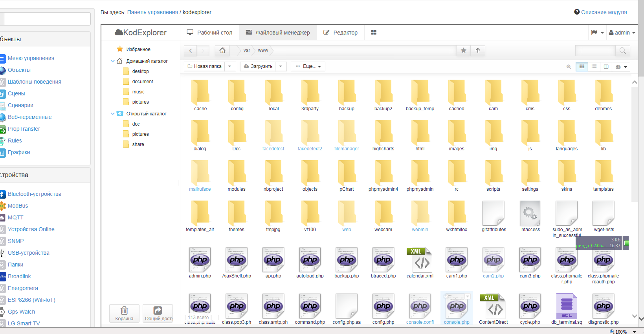Screen dimensions: 644x334
Task: Open the Редактор tab
Action: click(x=340, y=33)
